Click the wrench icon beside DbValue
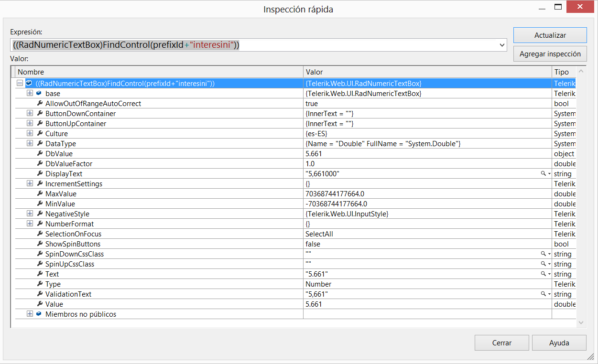598x364 pixels. (x=40, y=154)
